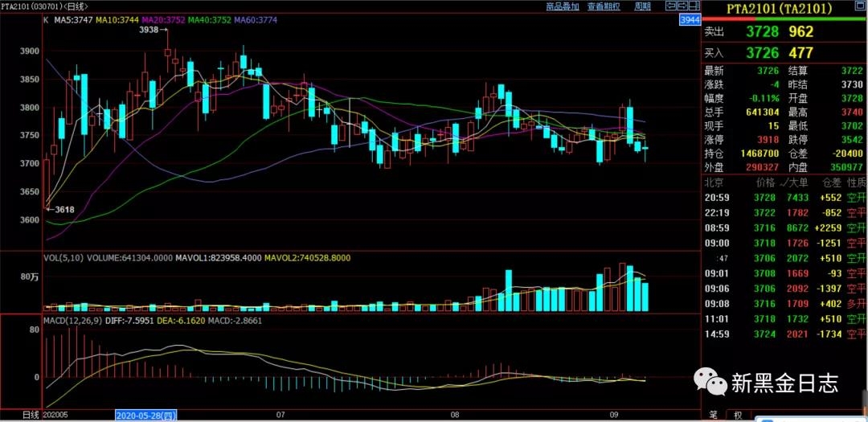The image size is (868, 422).
Task: Click the DEA:-6.1620 value
Action: [182, 320]
